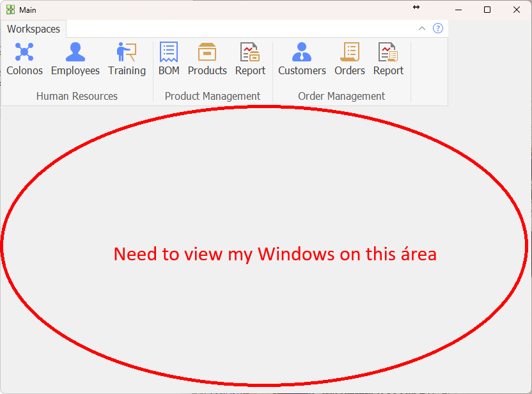Minimize the Main window

click(458, 10)
